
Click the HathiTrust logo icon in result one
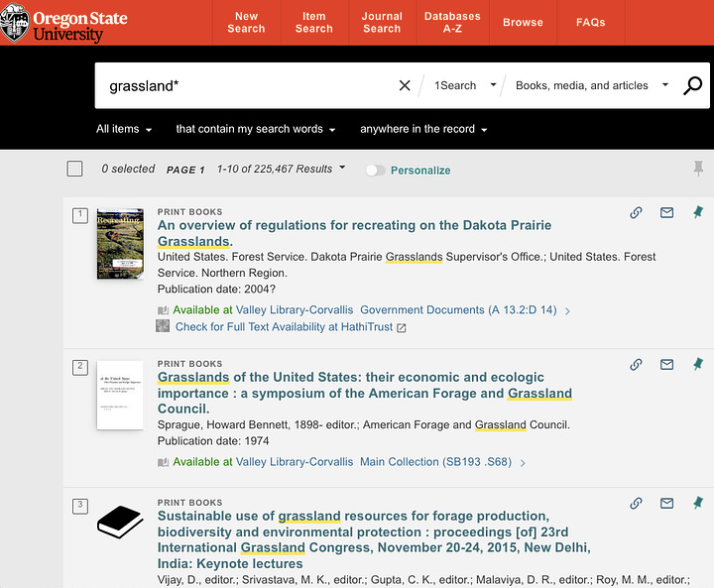click(x=163, y=326)
